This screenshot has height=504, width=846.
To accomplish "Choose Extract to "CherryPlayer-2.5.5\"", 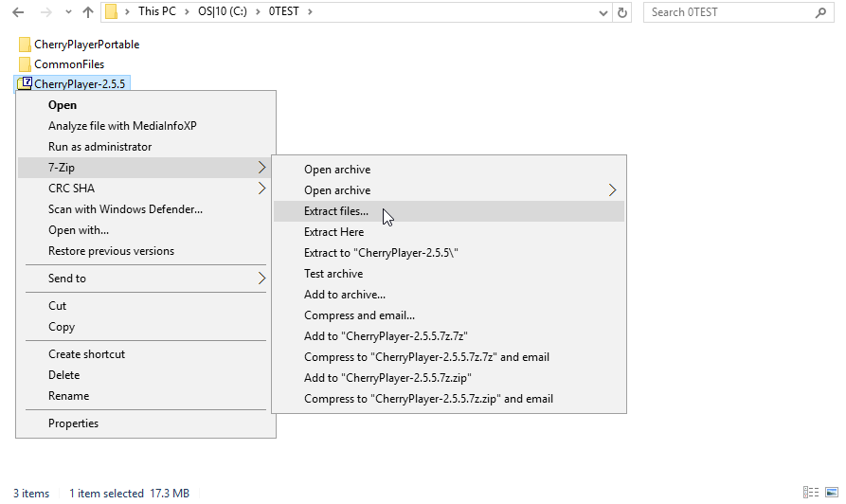I will 449,253.
